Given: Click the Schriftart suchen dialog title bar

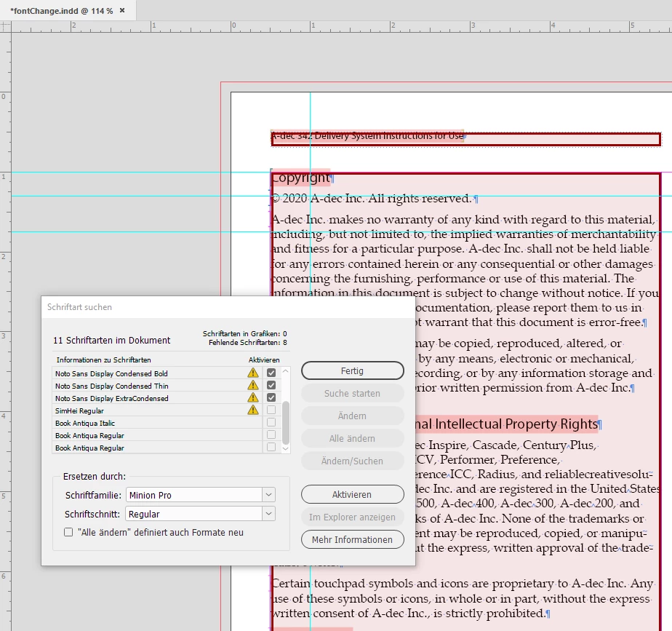Looking at the screenshot, I should click(x=228, y=307).
